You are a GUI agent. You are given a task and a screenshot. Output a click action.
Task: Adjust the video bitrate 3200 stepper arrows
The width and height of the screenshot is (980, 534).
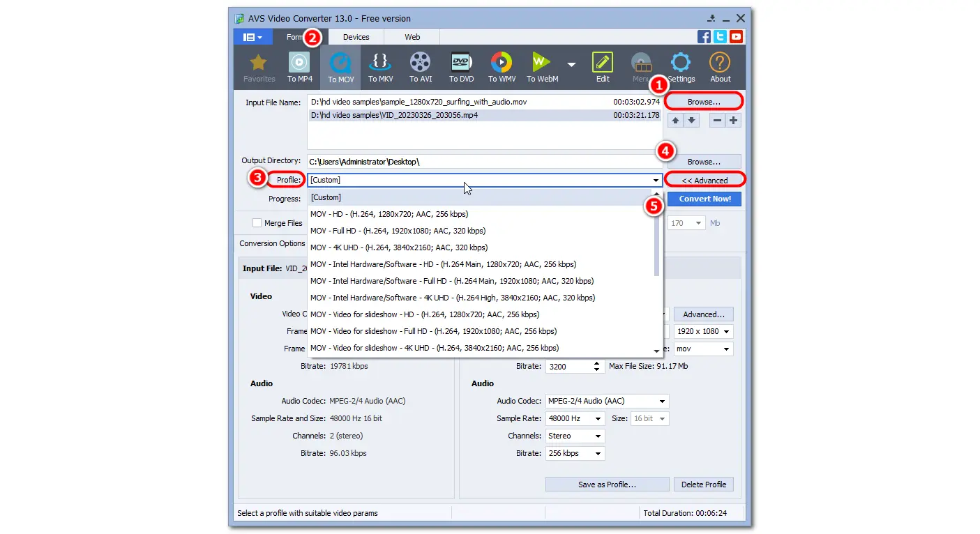click(597, 366)
